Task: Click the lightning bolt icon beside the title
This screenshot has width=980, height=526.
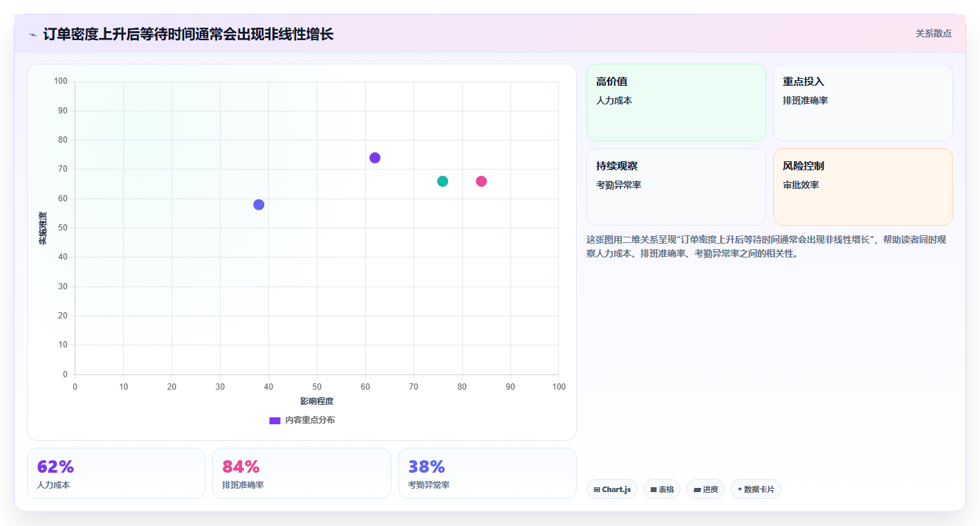Action: click(x=33, y=35)
